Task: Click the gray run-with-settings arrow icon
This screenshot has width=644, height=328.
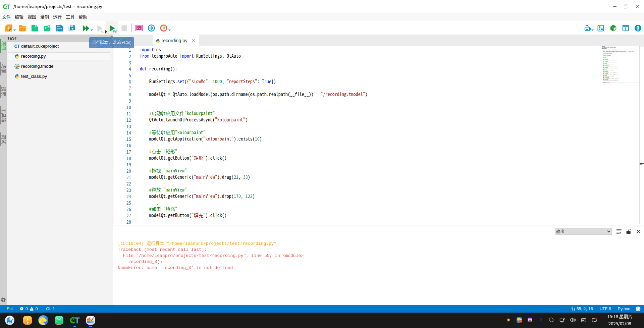Action: 100,29
